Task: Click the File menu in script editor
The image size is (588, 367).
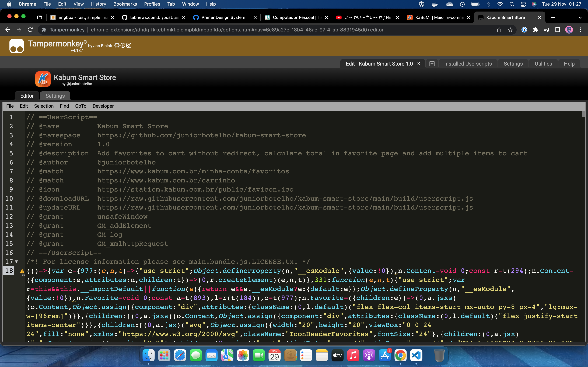Action: [x=10, y=106]
